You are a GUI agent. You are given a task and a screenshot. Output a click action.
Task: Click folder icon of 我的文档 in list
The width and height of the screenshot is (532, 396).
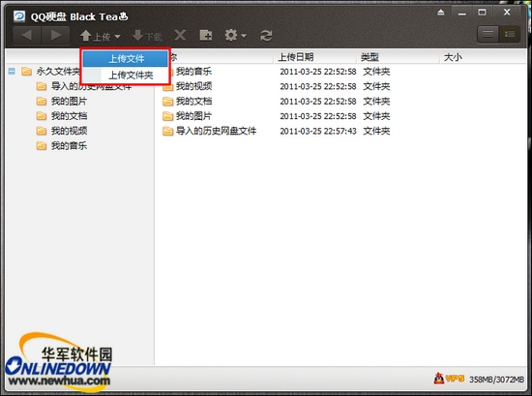[x=167, y=102]
